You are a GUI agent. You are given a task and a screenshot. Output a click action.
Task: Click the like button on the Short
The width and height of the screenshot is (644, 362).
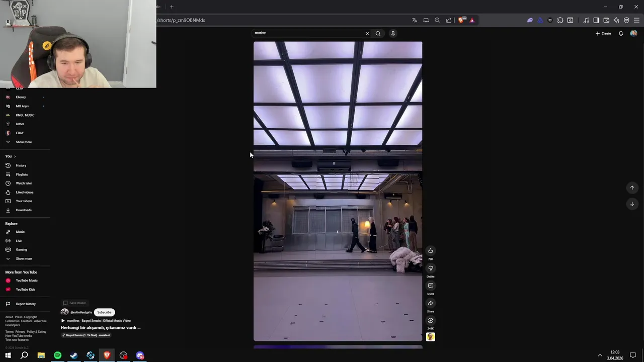click(430, 251)
